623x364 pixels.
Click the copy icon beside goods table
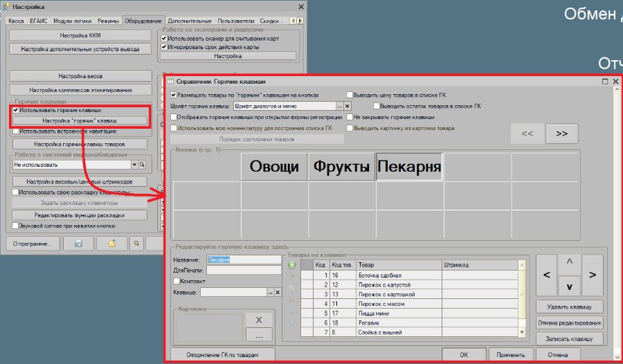pos(291,288)
